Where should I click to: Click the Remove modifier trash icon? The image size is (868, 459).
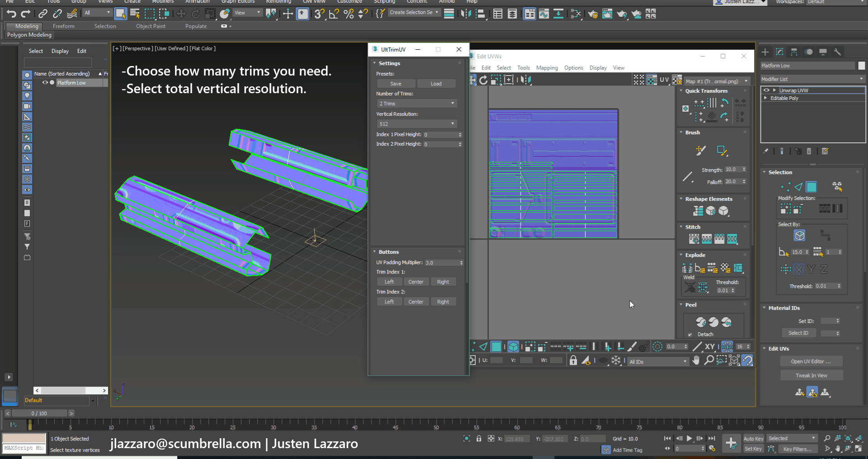pos(809,151)
